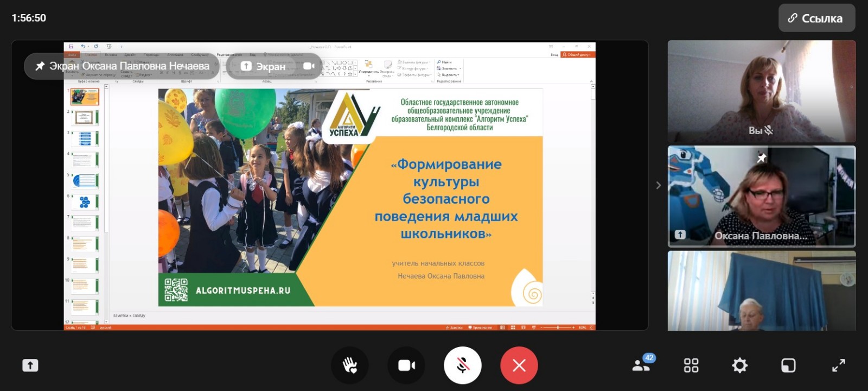Open Контур фигуры dropdown

(x=413, y=68)
